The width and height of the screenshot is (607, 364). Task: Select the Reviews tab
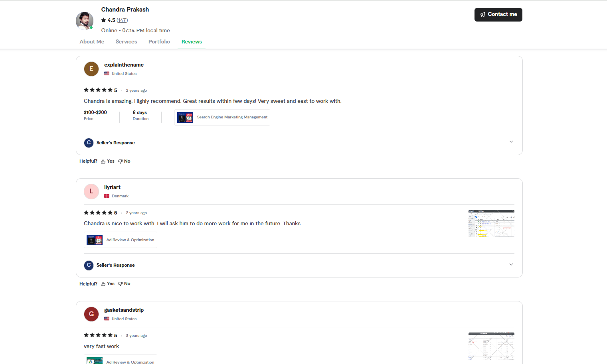pos(192,42)
